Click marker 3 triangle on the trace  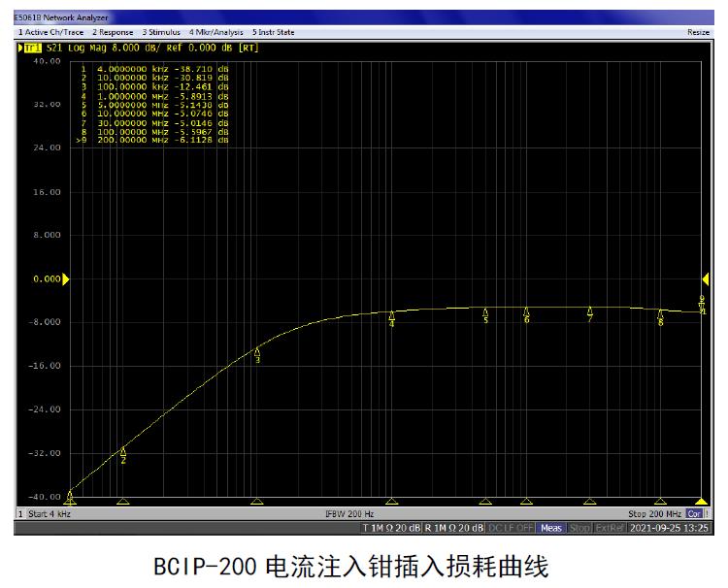coord(257,352)
